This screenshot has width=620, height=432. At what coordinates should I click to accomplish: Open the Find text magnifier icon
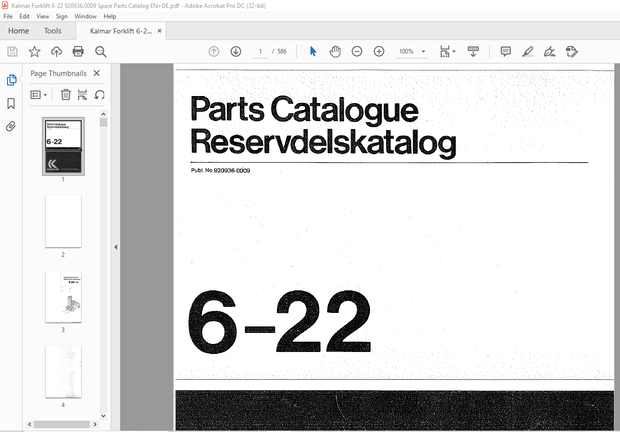pyautogui.click(x=100, y=51)
